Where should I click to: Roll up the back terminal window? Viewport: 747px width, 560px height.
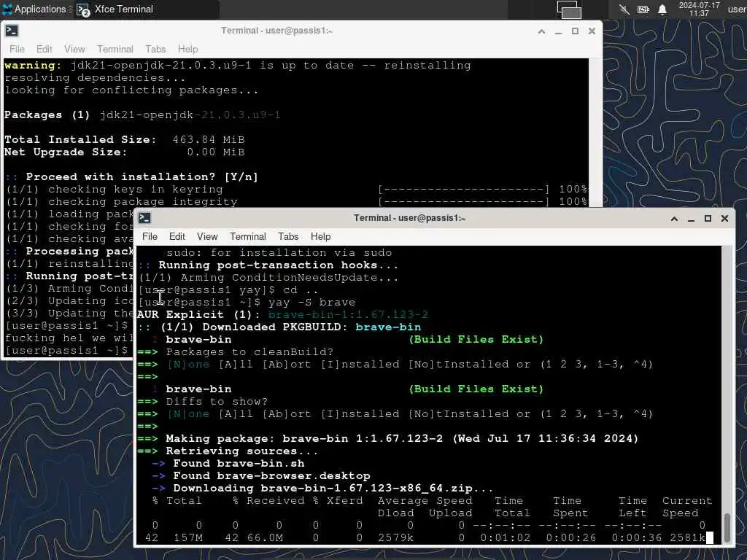542,31
